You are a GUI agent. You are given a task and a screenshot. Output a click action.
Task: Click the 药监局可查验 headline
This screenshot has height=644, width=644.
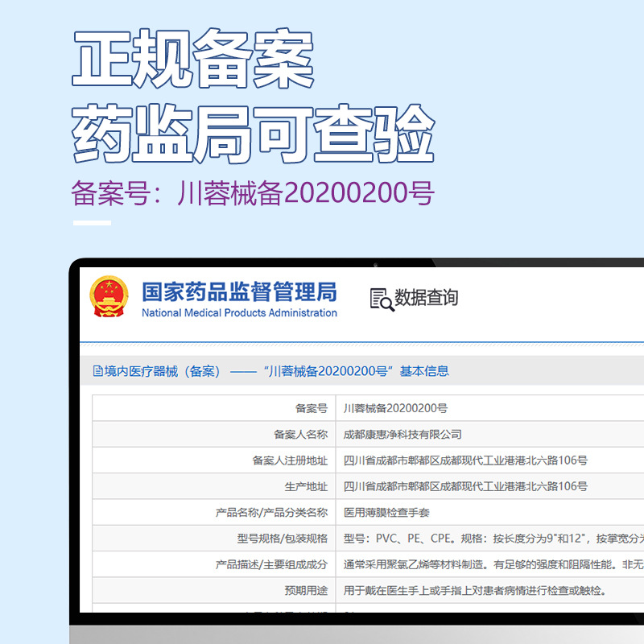click(254, 134)
